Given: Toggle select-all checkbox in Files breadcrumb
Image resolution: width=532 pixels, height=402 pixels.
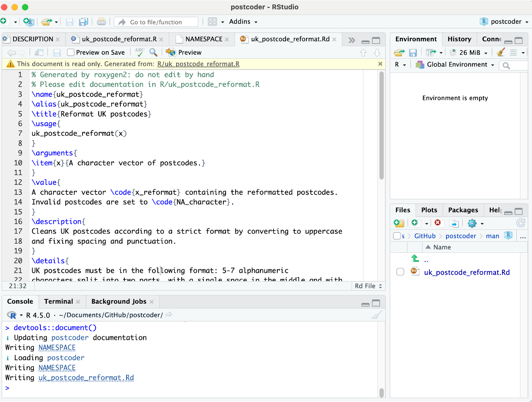Looking at the screenshot, I should (x=396, y=236).
